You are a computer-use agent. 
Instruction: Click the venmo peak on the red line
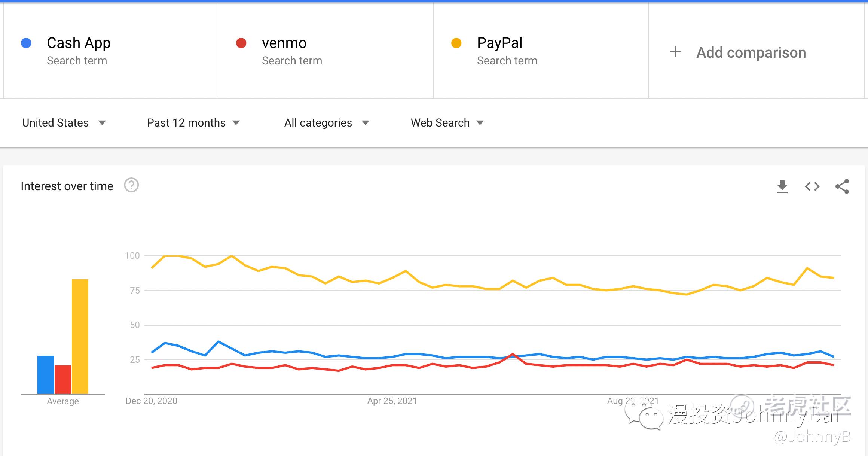(x=513, y=354)
